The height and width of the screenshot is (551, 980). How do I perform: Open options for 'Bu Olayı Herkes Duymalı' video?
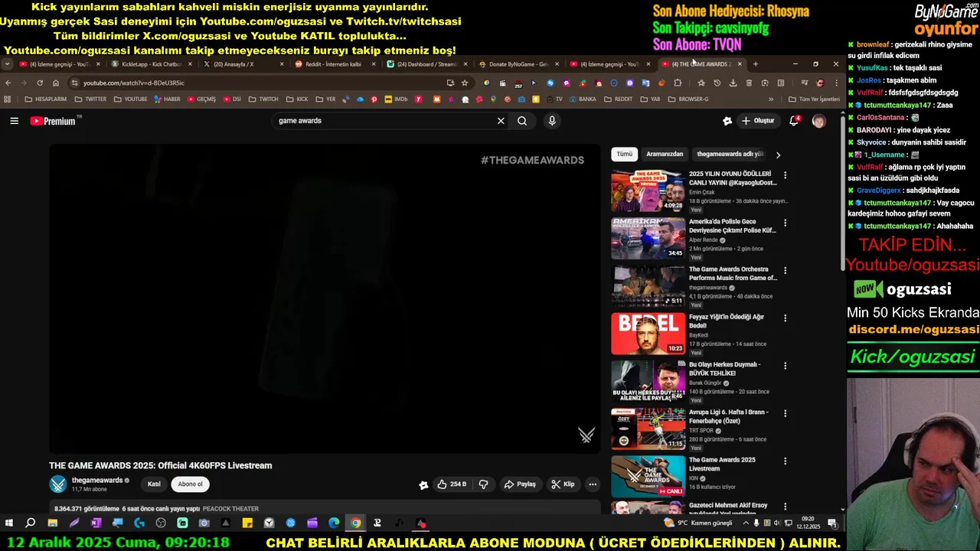pos(785,366)
